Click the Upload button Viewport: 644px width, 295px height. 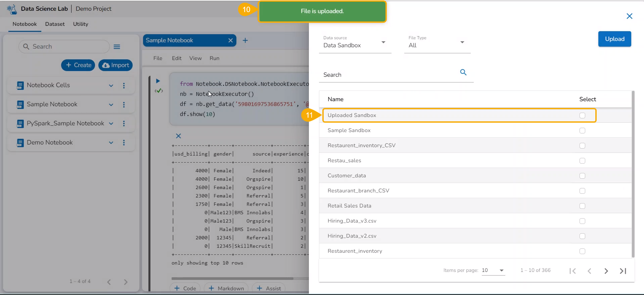(614, 39)
